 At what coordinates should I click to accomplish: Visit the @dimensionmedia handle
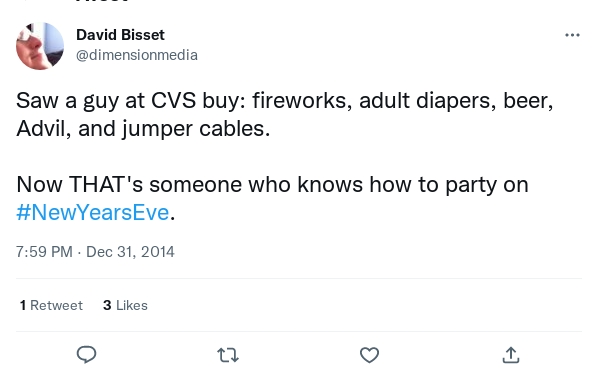tap(137, 55)
